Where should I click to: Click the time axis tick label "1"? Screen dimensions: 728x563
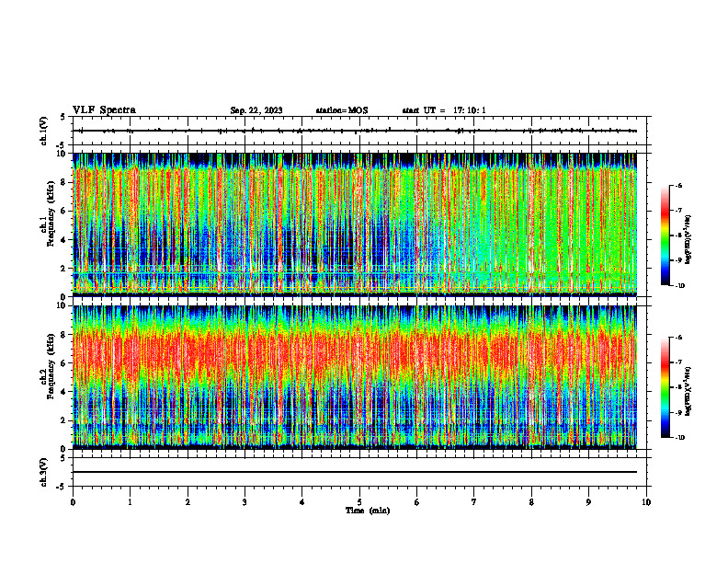pyautogui.click(x=131, y=502)
